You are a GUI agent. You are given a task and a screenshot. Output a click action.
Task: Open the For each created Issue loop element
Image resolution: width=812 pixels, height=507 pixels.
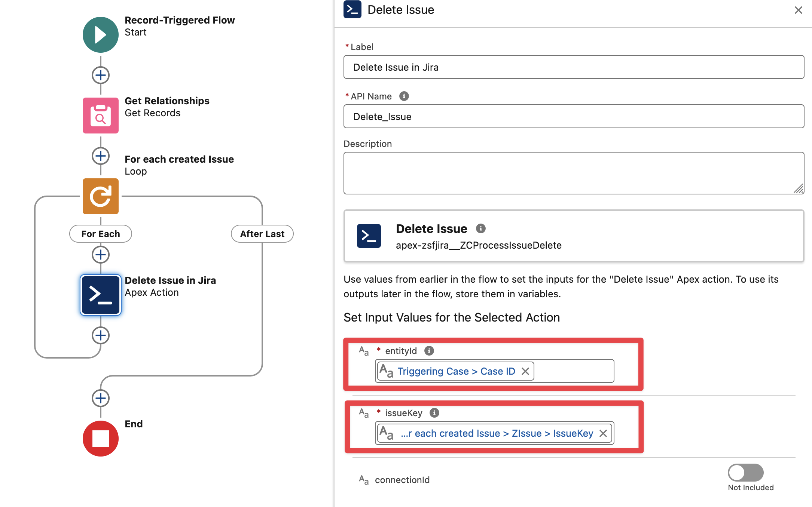point(100,196)
